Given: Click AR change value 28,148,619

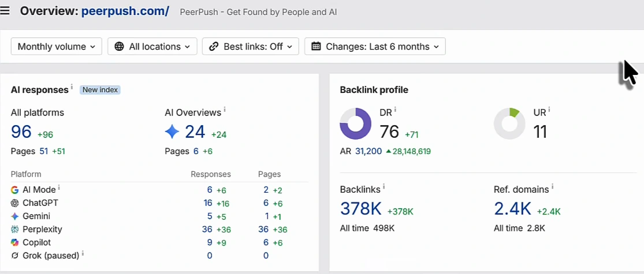Looking at the screenshot, I should (412, 151).
